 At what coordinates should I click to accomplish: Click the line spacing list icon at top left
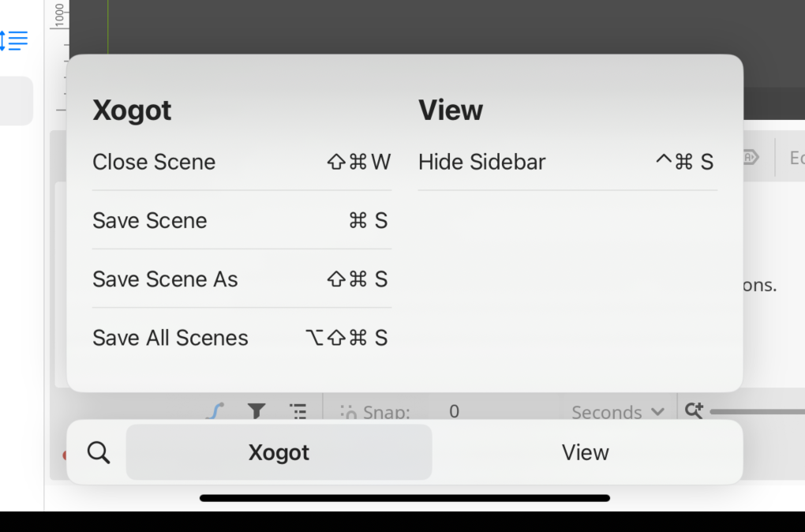click(x=13, y=40)
